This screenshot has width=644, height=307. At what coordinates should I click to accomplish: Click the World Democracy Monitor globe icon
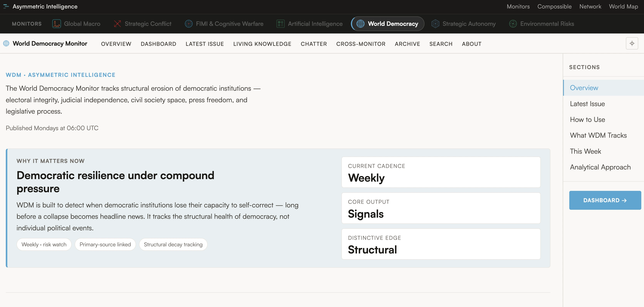(6, 44)
